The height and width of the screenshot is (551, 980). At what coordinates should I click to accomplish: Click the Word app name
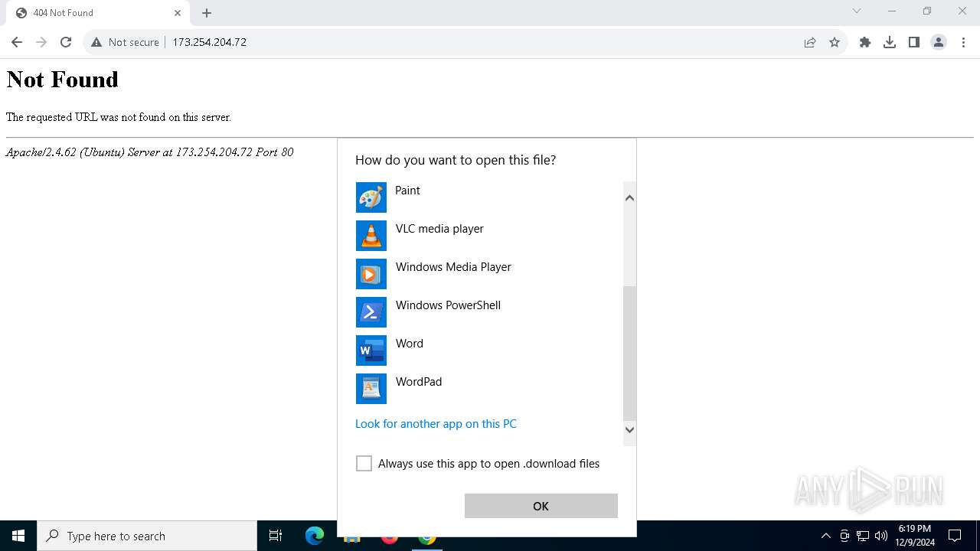point(410,344)
